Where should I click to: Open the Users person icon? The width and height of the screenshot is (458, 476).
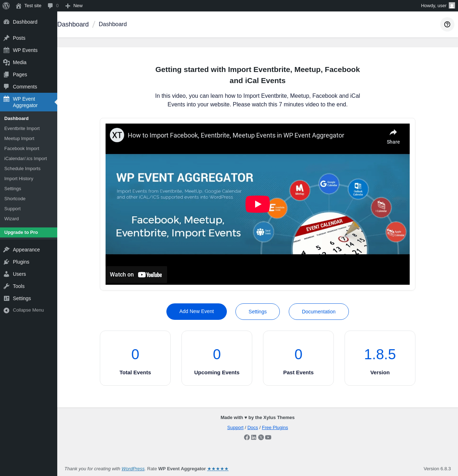pyautogui.click(x=6, y=274)
